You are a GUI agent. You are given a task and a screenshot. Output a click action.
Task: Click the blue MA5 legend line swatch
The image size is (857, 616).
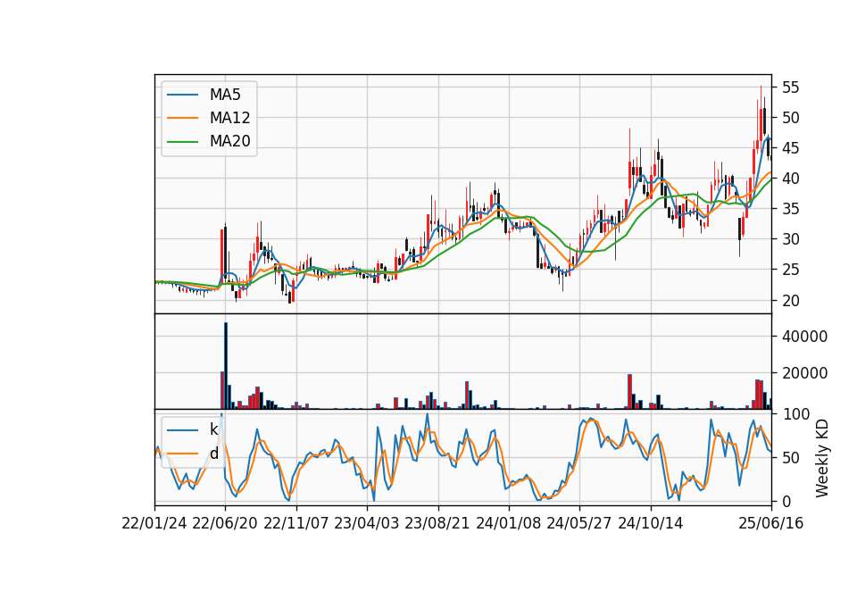coord(182,96)
